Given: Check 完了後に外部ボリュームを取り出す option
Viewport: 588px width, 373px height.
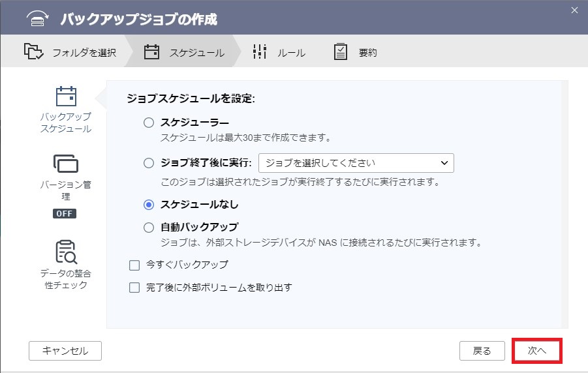Looking at the screenshot, I should (134, 288).
